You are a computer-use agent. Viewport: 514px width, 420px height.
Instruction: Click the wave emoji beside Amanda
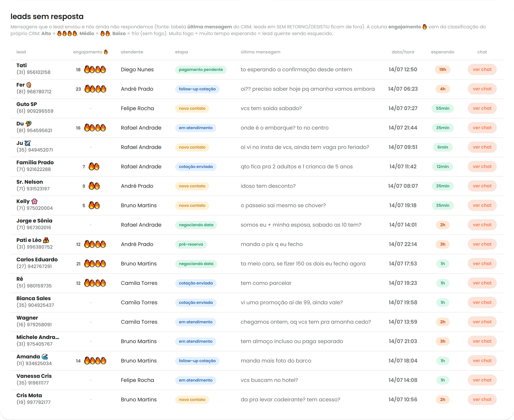pyautogui.click(x=45, y=357)
